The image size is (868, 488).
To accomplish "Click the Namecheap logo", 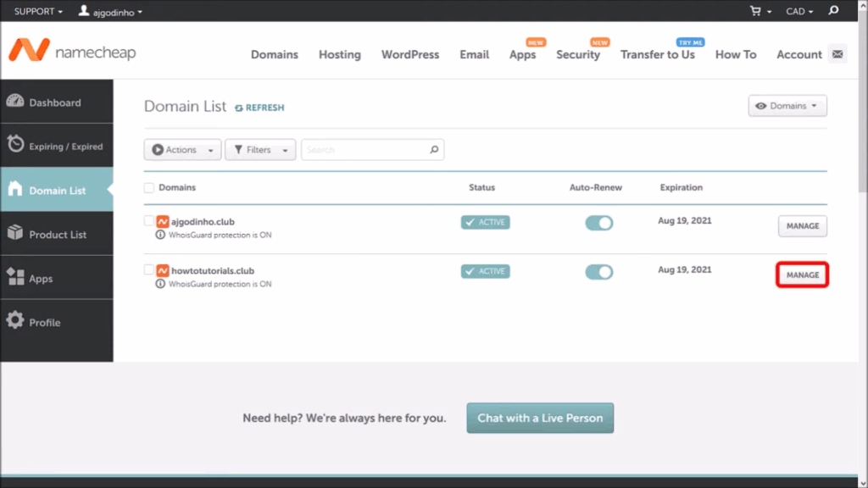I will point(72,53).
